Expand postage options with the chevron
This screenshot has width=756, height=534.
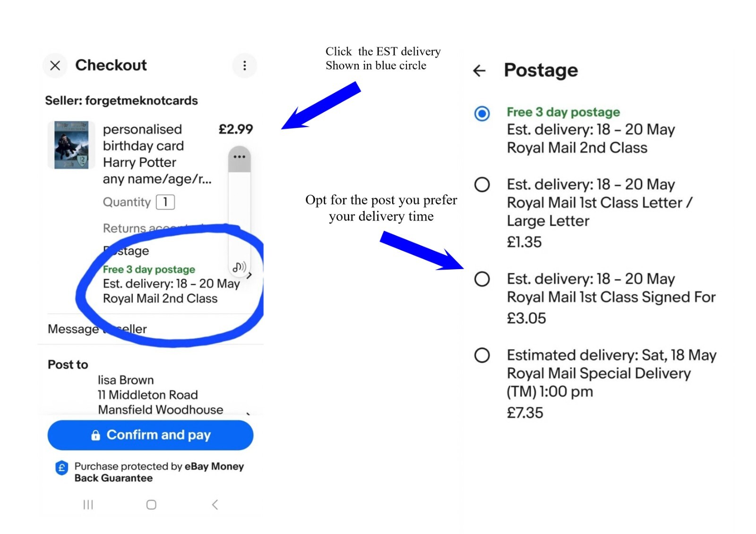click(x=250, y=275)
